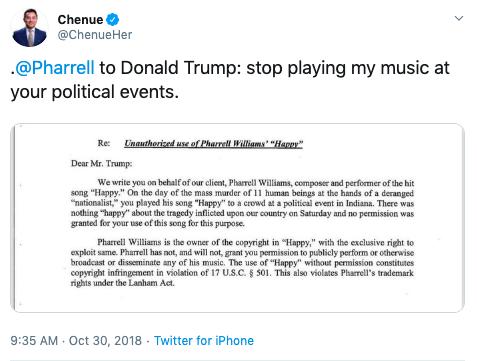Click the Lanham Act text in letter

[x=151, y=283]
